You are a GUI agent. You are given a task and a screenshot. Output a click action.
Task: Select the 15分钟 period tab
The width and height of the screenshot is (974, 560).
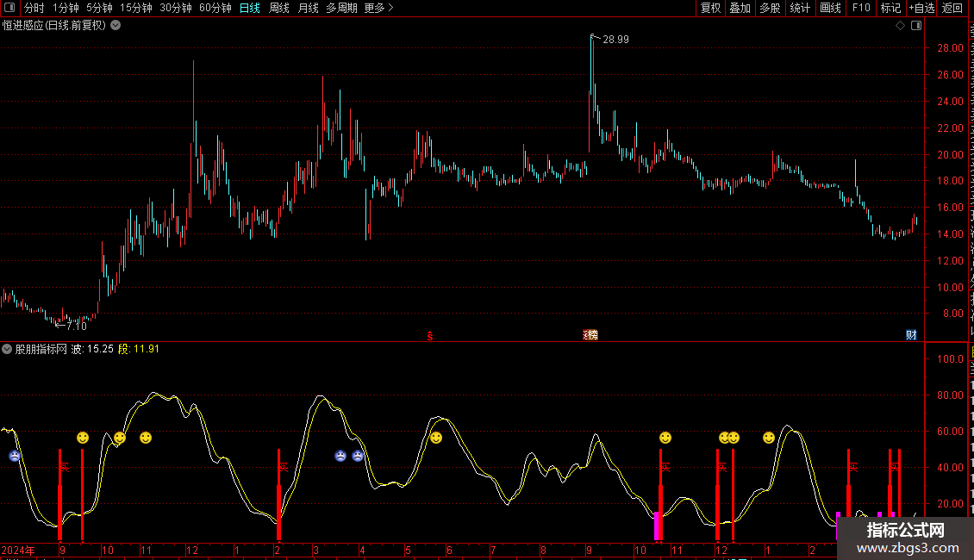pos(136,8)
